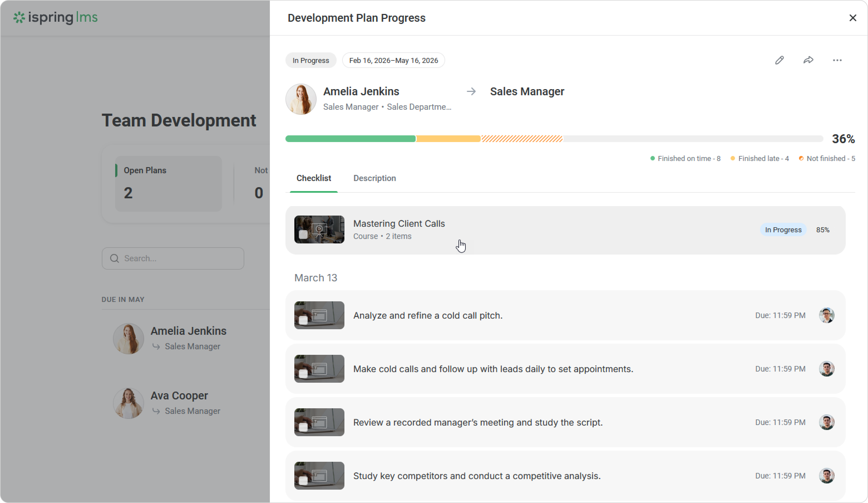The width and height of the screenshot is (868, 503).
Task: Click assignee avatar on cold call pitch task
Action: point(826,315)
